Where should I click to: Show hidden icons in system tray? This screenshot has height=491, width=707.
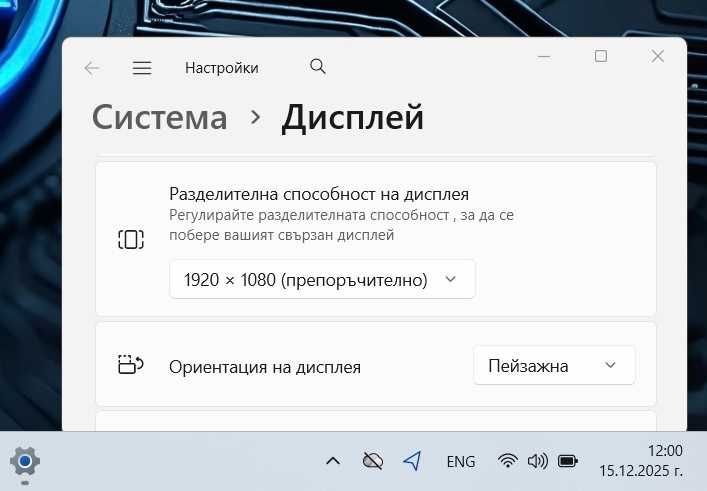333,461
